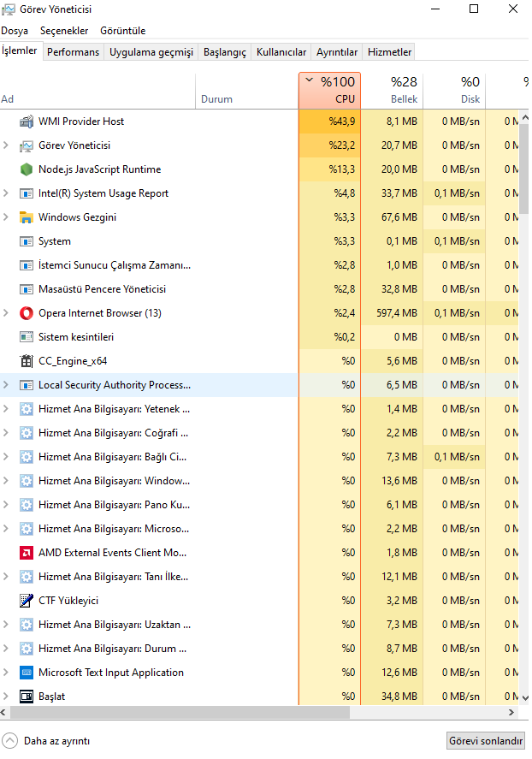Click gear icon of Hizmet Ana Bilgisayarı: Yetenek
This screenshot has height=759, width=532.
click(x=27, y=409)
